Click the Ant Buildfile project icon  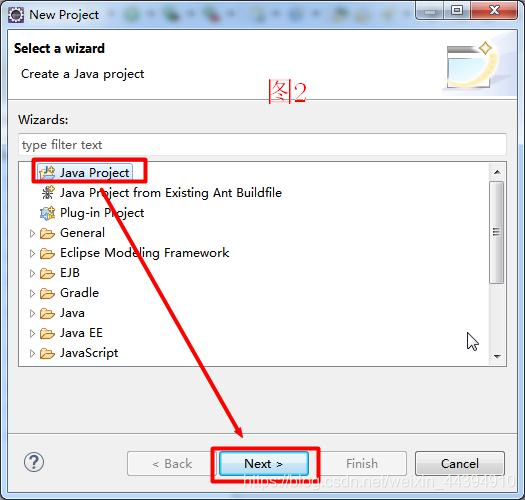coord(48,193)
